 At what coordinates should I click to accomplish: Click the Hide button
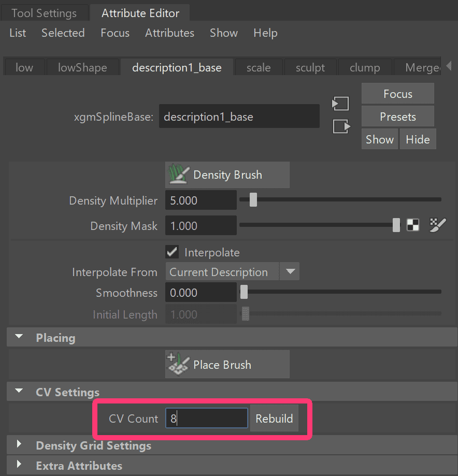[418, 139]
